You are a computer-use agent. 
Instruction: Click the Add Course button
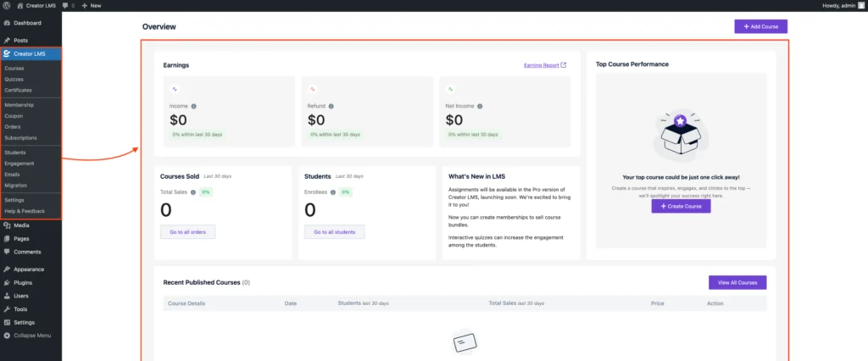[760, 26]
